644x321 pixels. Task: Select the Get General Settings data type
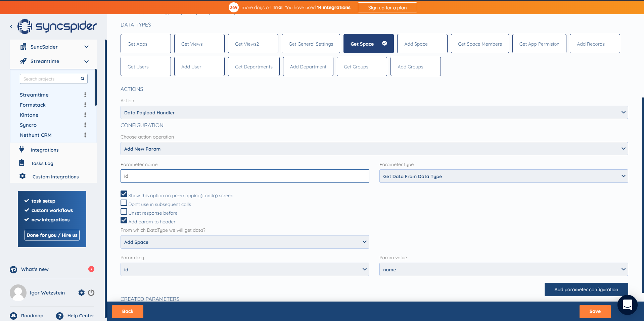tap(311, 44)
